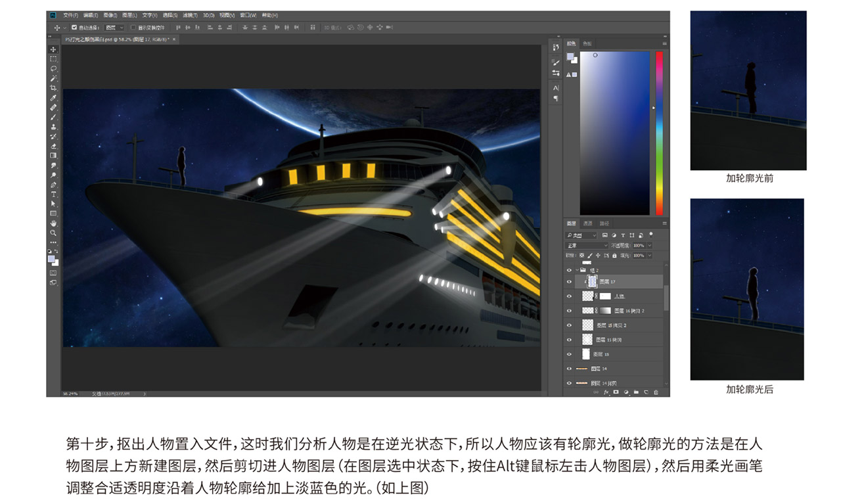841x504 pixels.
Task: Select the Rectangular Marquee tool
Action: [53, 59]
